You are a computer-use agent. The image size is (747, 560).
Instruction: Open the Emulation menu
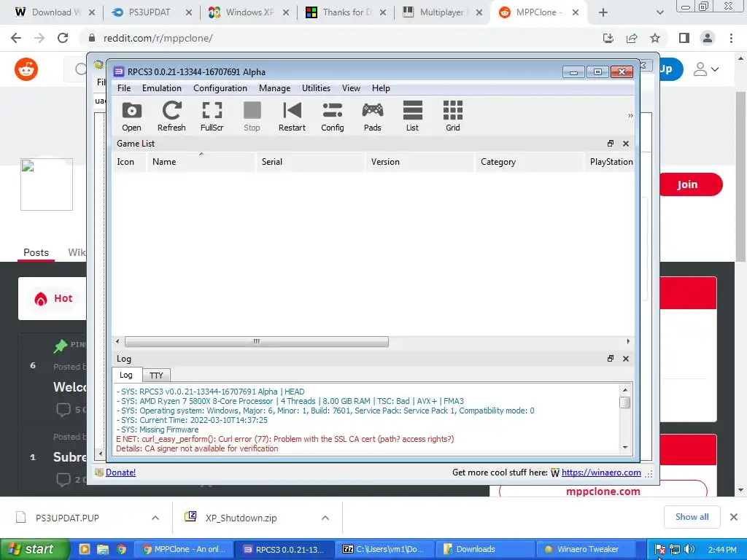click(161, 88)
